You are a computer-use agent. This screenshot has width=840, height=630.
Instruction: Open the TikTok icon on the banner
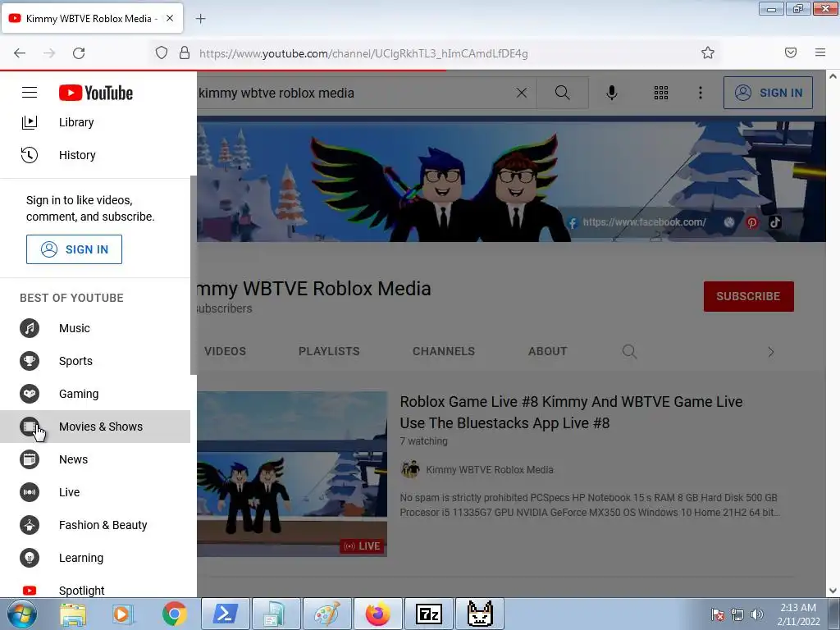point(775,222)
